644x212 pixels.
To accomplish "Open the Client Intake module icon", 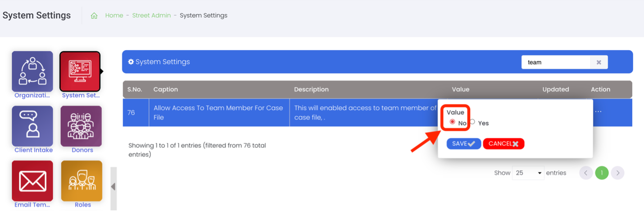I will pyautogui.click(x=32, y=126).
